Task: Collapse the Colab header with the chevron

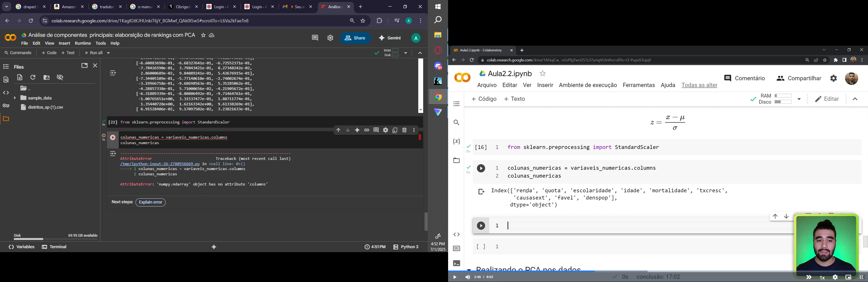Action: click(x=420, y=53)
